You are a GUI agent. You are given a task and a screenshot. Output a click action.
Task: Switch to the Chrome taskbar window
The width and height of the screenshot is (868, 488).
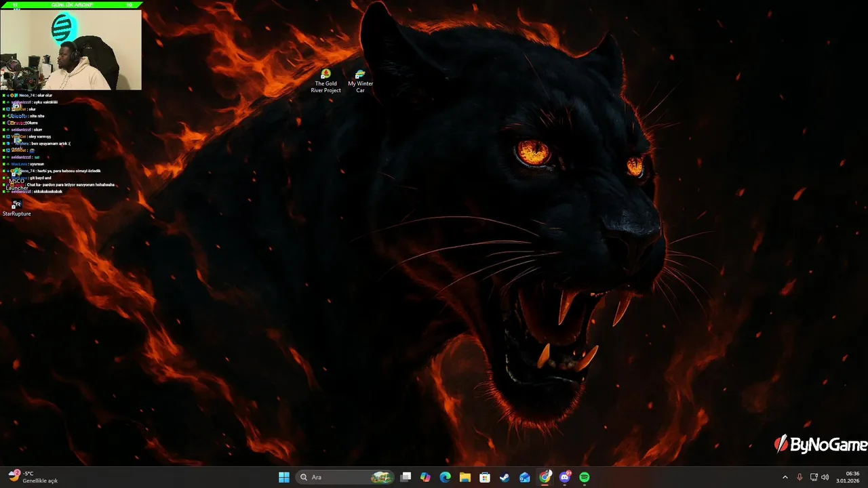[545, 477]
